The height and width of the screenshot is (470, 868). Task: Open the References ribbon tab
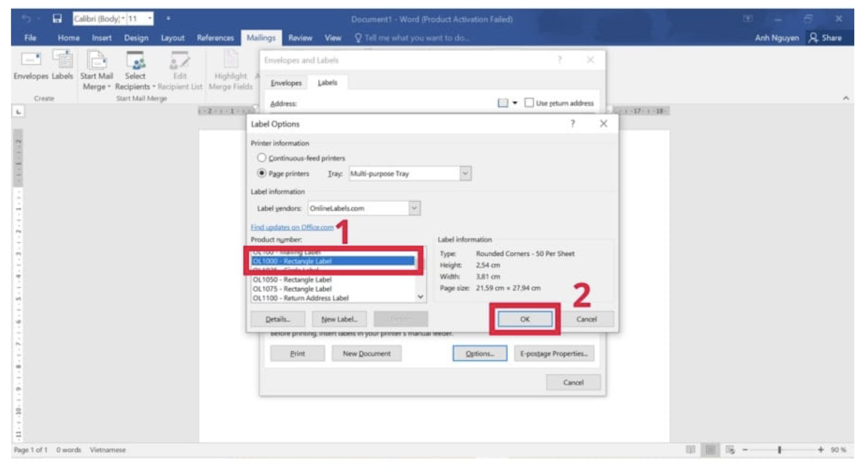coord(215,38)
